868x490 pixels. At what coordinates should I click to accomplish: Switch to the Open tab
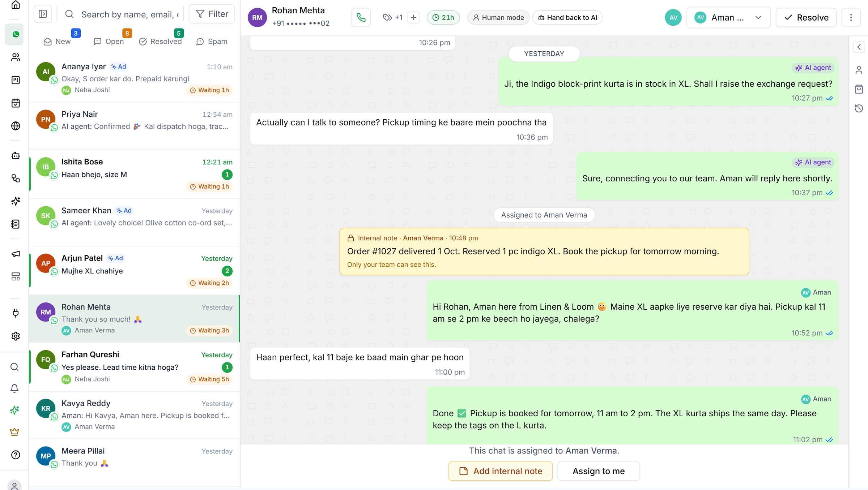(109, 41)
